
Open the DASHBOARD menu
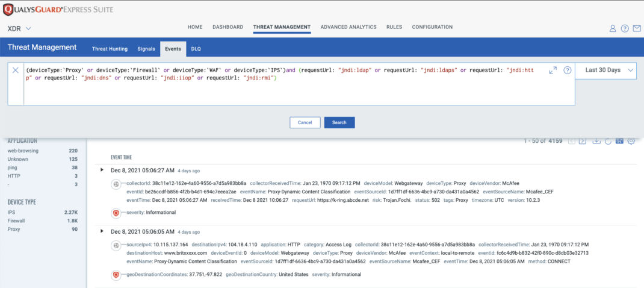pyautogui.click(x=228, y=27)
